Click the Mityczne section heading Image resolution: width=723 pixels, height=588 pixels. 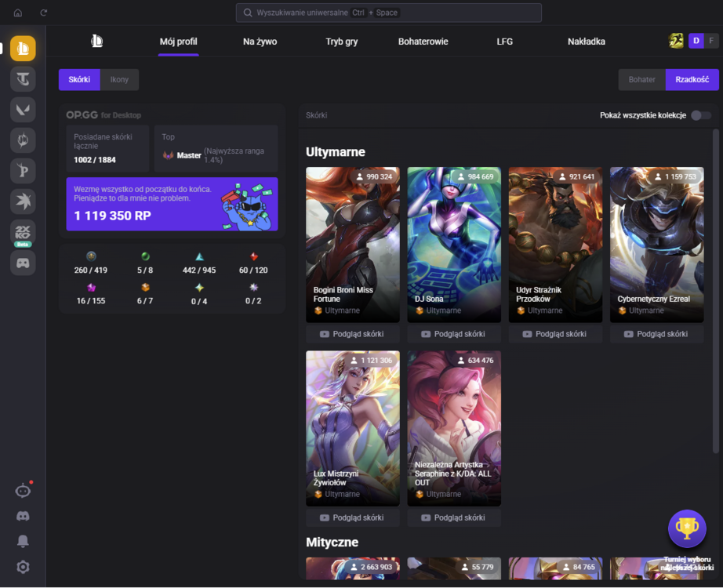tap(332, 542)
